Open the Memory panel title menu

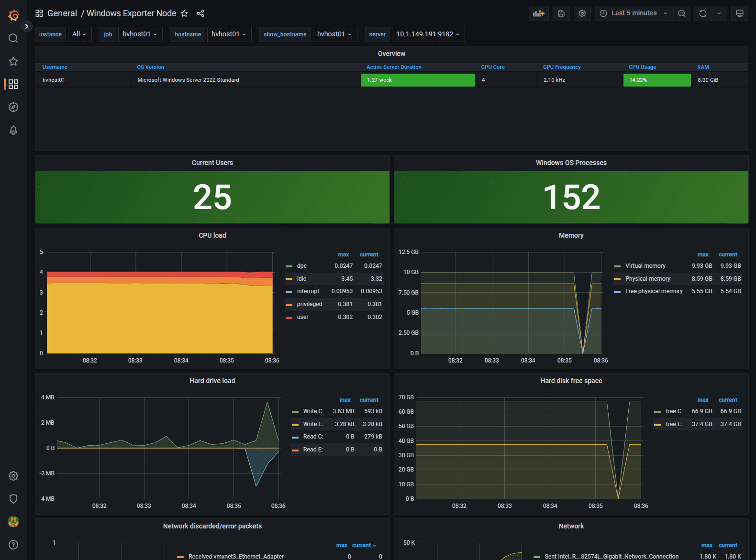[571, 235]
